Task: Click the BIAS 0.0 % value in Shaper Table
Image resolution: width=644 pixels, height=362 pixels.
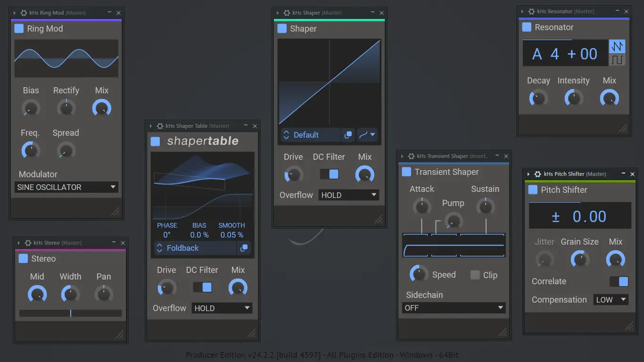Action: tap(199, 235)
